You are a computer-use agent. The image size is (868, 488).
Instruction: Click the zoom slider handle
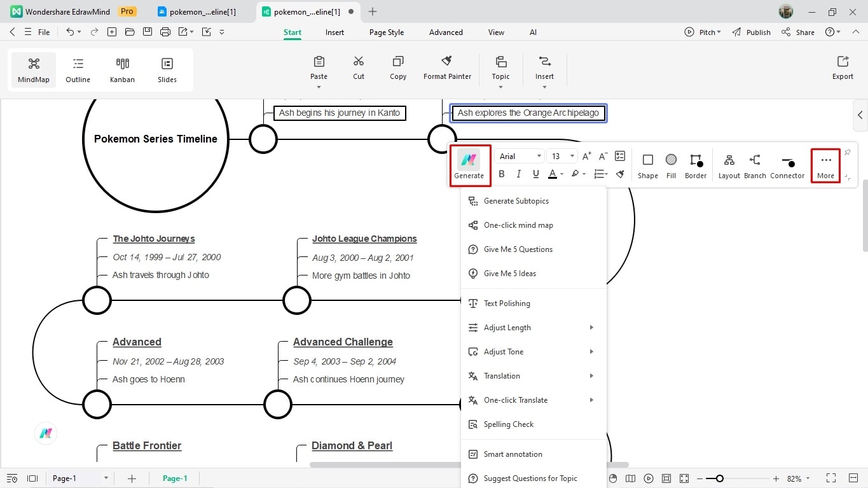[719, 478]
